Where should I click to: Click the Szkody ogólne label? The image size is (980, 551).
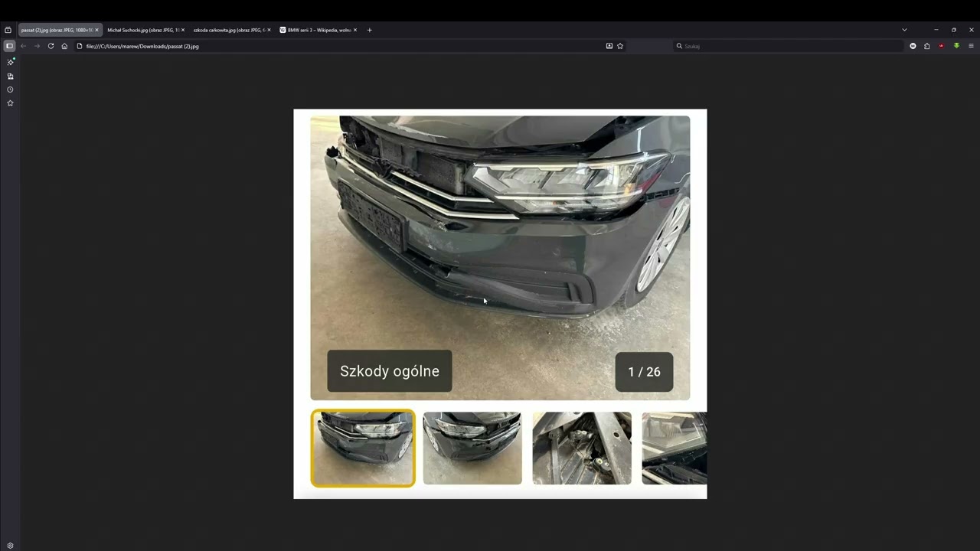click(x=390, y=371)
